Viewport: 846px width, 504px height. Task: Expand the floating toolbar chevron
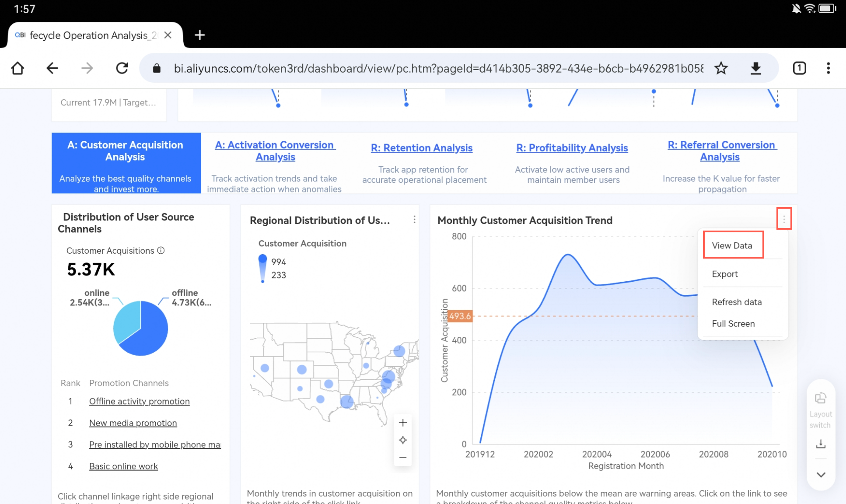821,475
